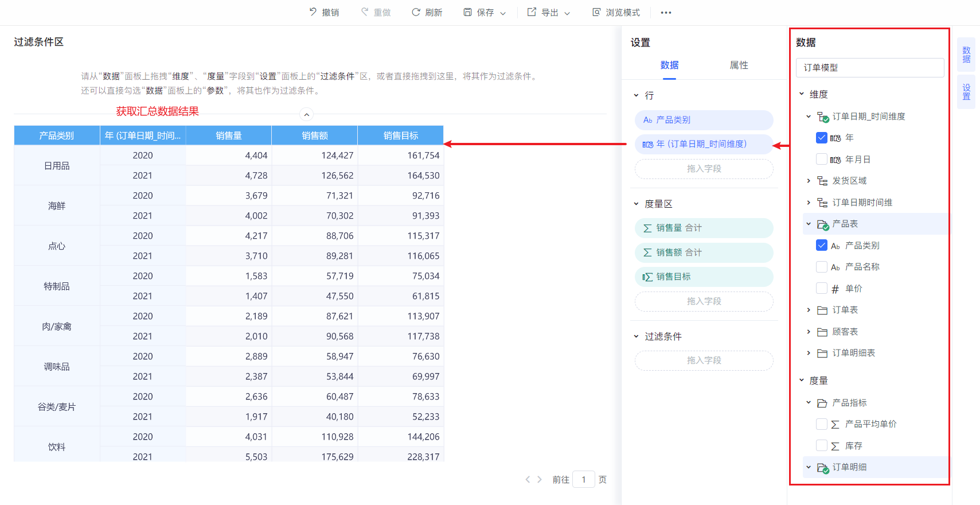Click the sigma icon on 销售额 合计

pyautogui.click(x=647, y=252)
